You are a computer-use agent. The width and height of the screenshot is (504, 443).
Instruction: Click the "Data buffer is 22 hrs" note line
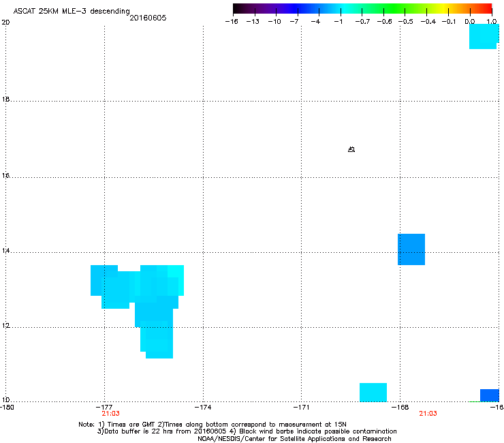(247, 431)
